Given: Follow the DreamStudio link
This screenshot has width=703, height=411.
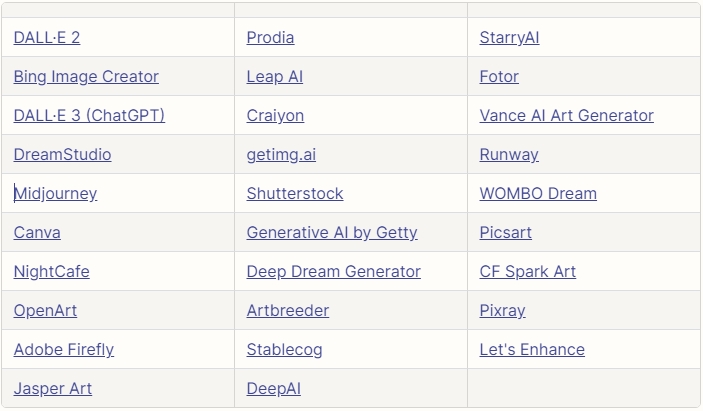Looking at the screenshot, I should tap(62, 155).
